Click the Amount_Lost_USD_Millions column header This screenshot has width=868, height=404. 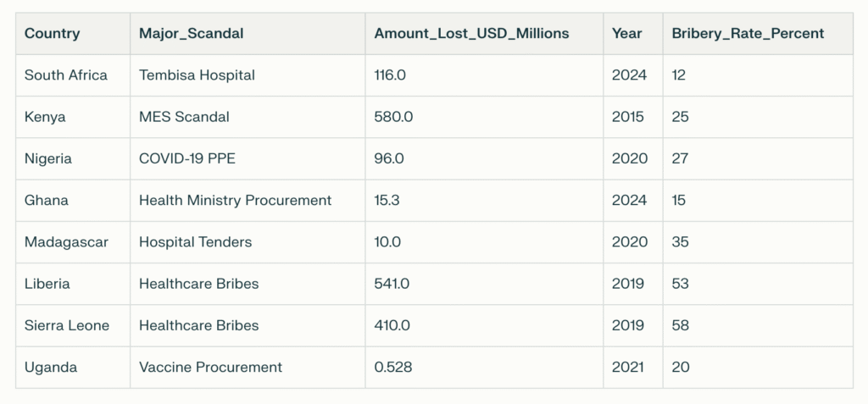pyautogui.click(x=471, y=34)
